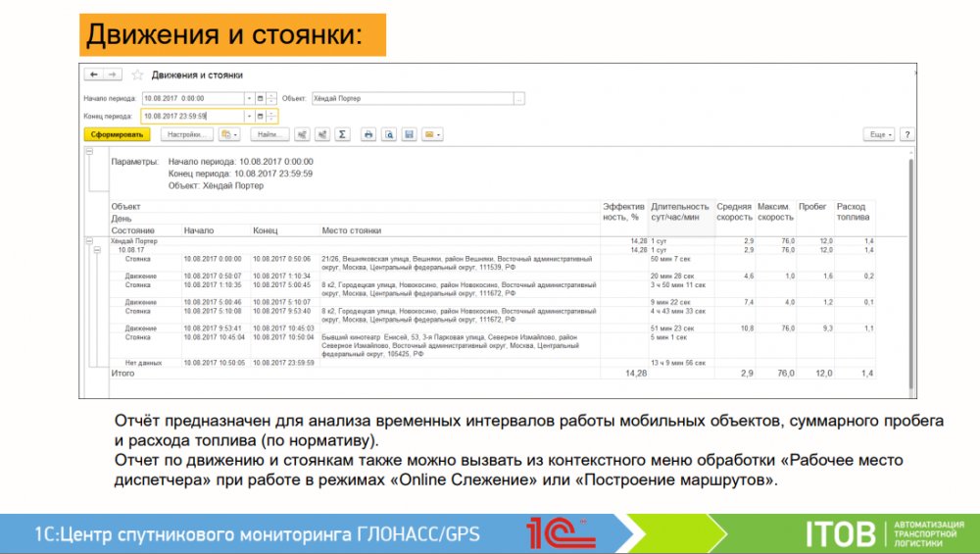Open the report variants dropdown button
The image size is (980, 554).
[x=229, y=134]
